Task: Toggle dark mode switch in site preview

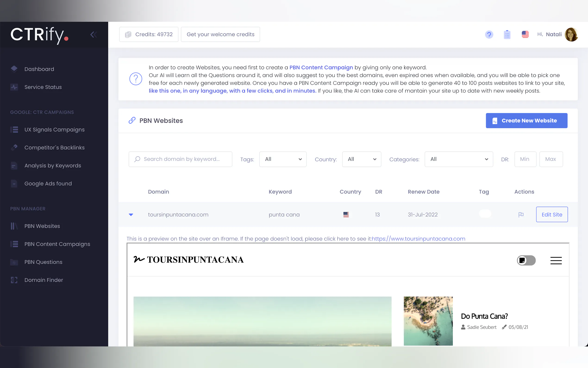Action: coord(526,260)
